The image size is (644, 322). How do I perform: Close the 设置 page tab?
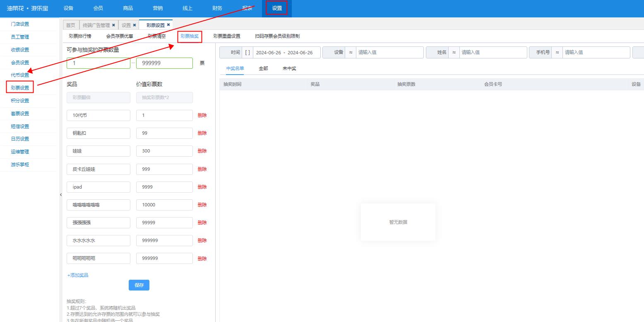134,25
